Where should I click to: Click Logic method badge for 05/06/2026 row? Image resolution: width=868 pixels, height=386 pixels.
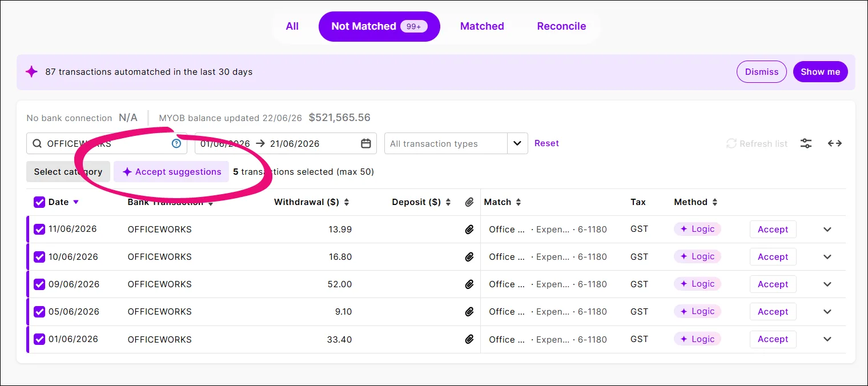(x=697, y=311)
